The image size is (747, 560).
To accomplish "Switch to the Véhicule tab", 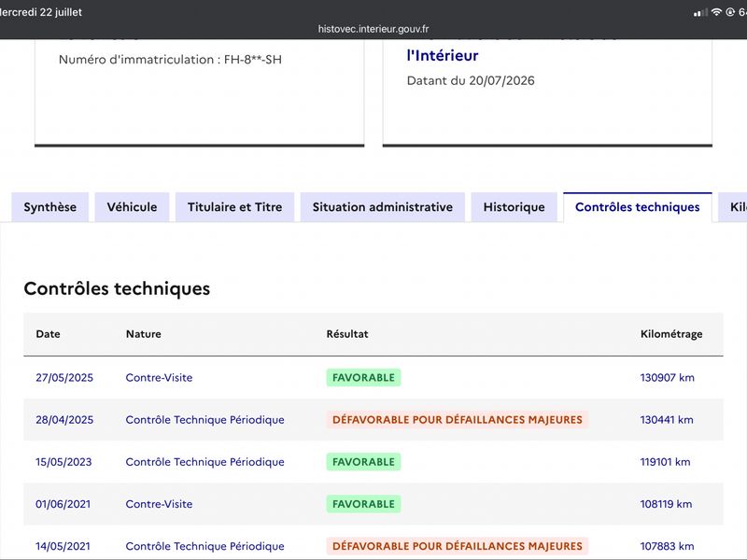I will 132,207.
